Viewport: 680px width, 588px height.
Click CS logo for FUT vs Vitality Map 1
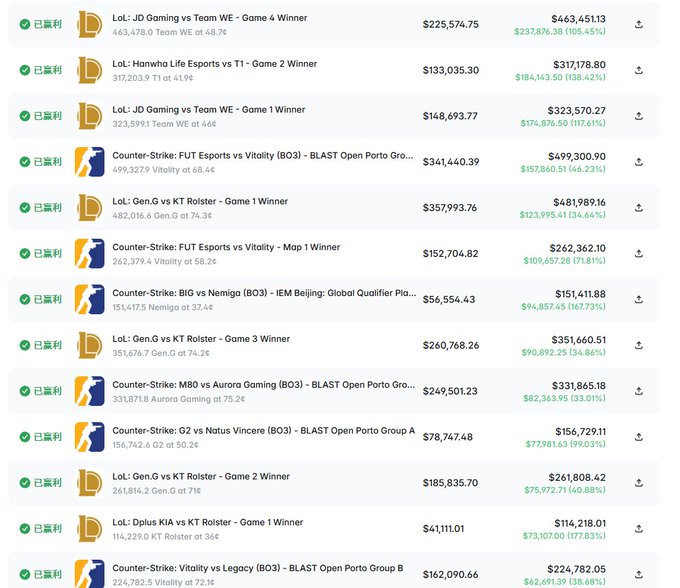pyautogui.click(x=89, y=254)
